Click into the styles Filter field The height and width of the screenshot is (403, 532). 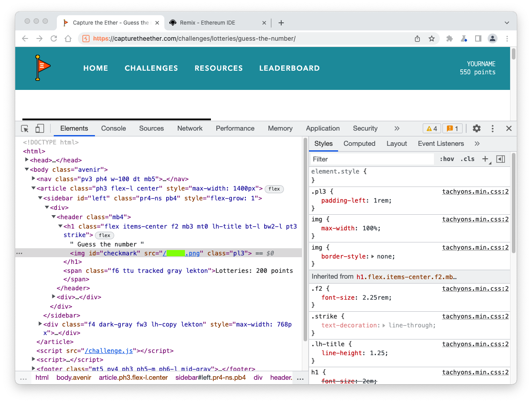[x=372, y=159]
